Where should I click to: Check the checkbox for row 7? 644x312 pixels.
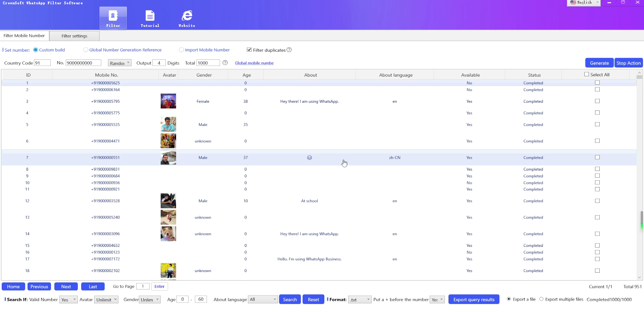[597, 157]
